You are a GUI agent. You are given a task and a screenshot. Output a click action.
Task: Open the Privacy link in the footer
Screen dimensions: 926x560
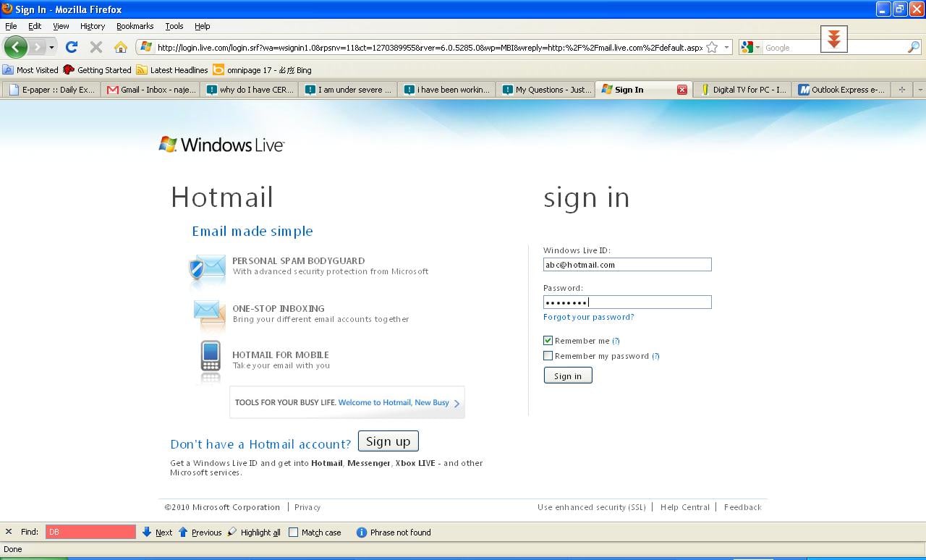(x=307, y=507)
